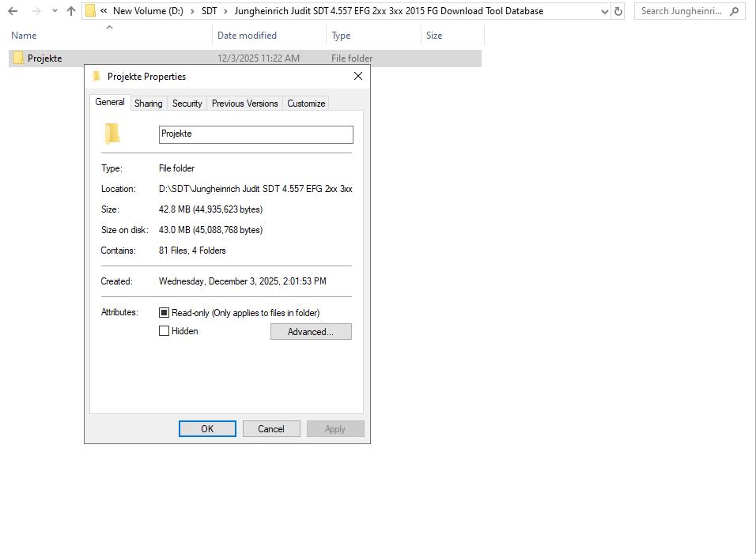
Task: Expand hidden breadcrumb path chevrons
Action: pyautogui.click(x=104, y=10)
